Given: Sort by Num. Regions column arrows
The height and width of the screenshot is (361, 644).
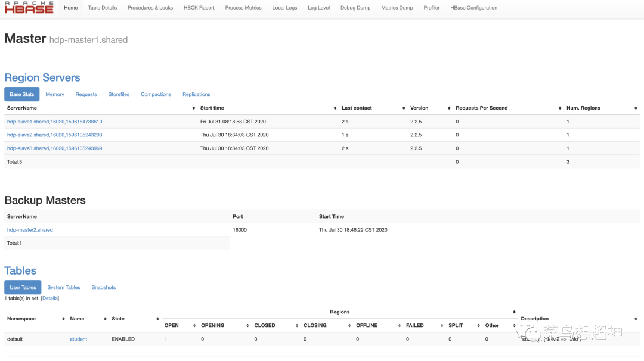Looking at the screenshot, I should (x=636, y=108).
